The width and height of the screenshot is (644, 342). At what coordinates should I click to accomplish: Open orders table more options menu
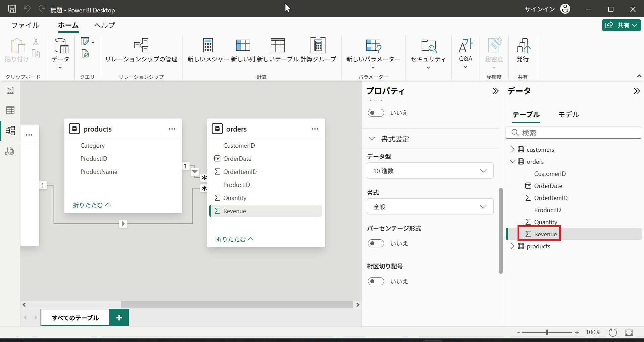point(315,129)
